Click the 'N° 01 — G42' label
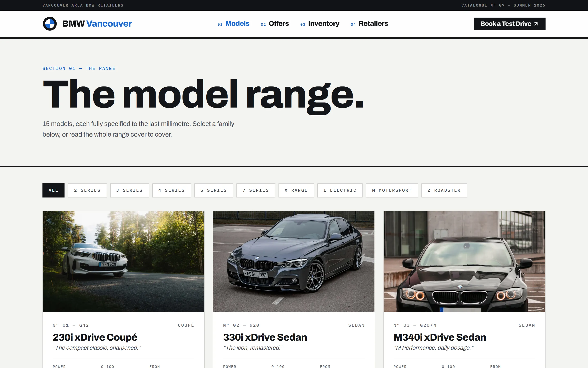588x368 pixels. [x=71, y=325]
